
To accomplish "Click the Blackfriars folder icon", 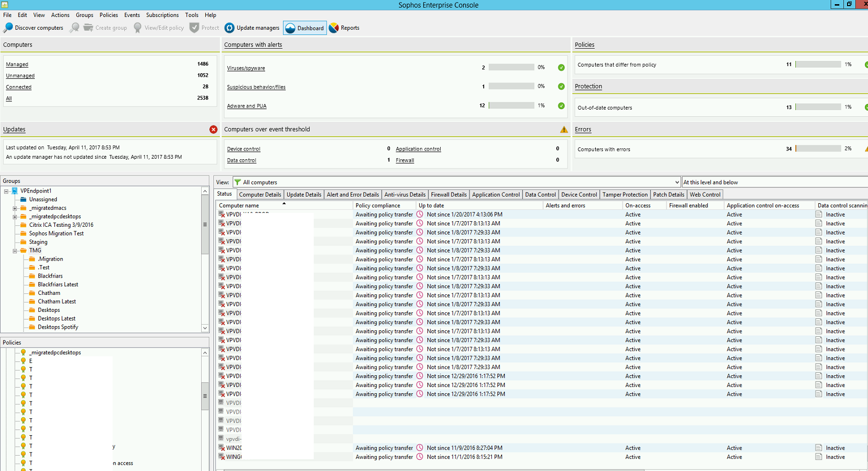I will (32, 276).
